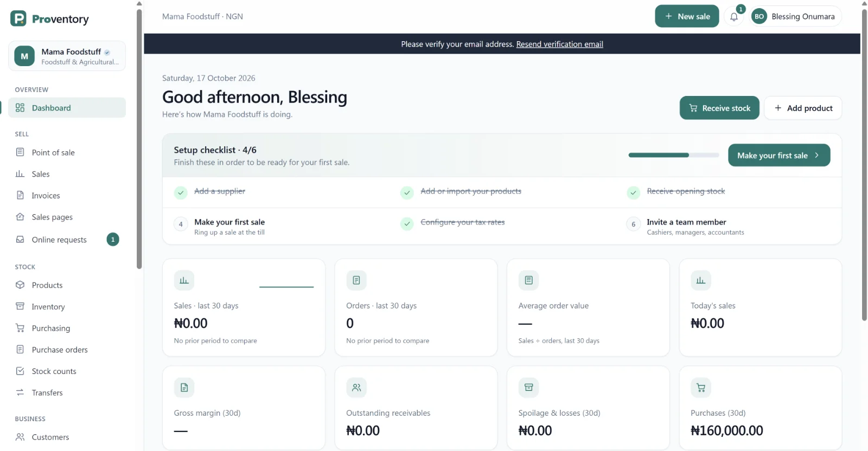Click the Mama Foodstuff store avatar
The width and height of the screenshot is (868, 451).
24,56
